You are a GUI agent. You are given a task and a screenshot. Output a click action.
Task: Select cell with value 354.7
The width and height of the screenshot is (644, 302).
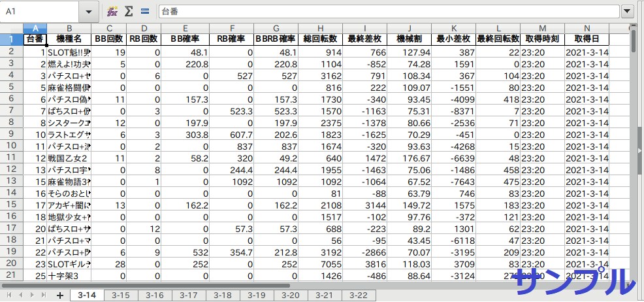(231, 252)
